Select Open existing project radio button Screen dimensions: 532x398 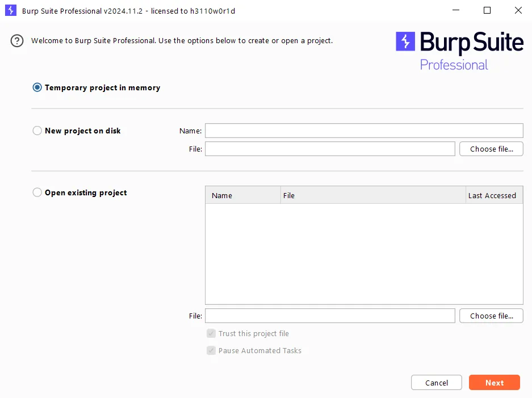pyautogui.click(x=37, y=192)
